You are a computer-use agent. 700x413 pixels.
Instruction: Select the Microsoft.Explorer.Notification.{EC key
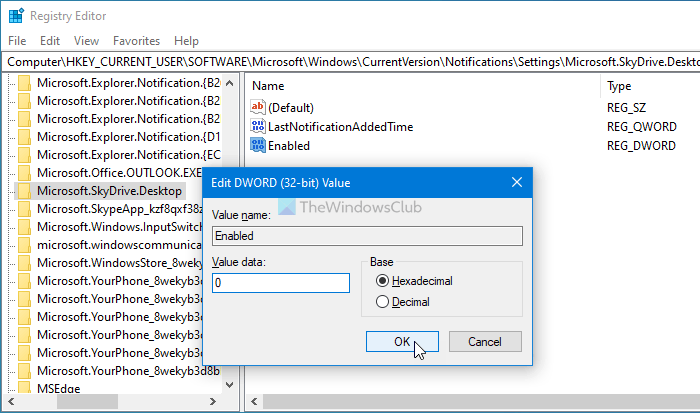click(129, 154)
